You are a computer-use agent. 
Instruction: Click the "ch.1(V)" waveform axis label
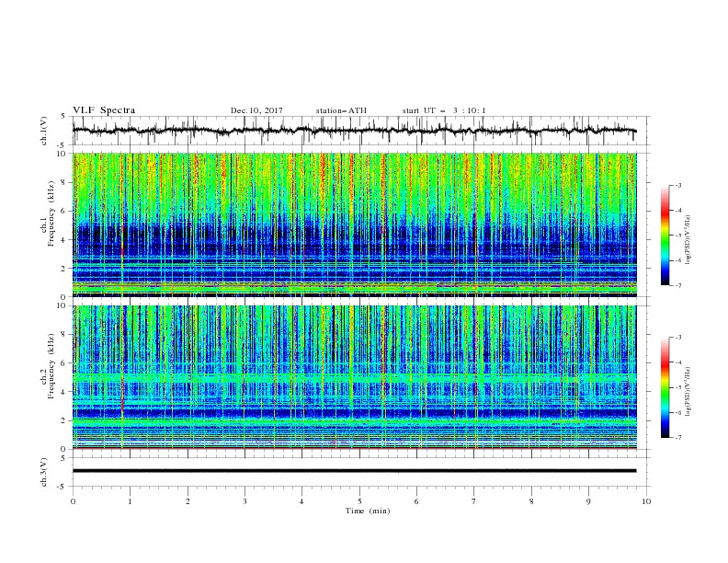(x=44, y=131)
